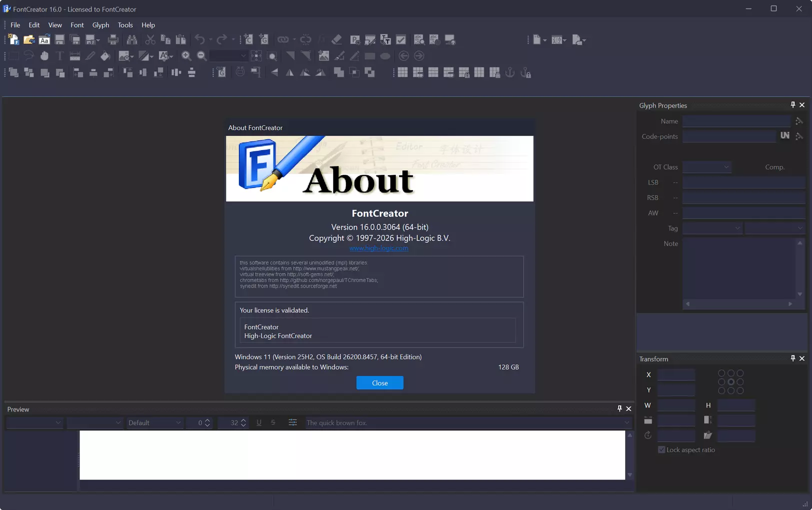Image resolution: width=812 pixels, height=510 pixels.
Task: Close the Transform panel
Action: [802, 358]
